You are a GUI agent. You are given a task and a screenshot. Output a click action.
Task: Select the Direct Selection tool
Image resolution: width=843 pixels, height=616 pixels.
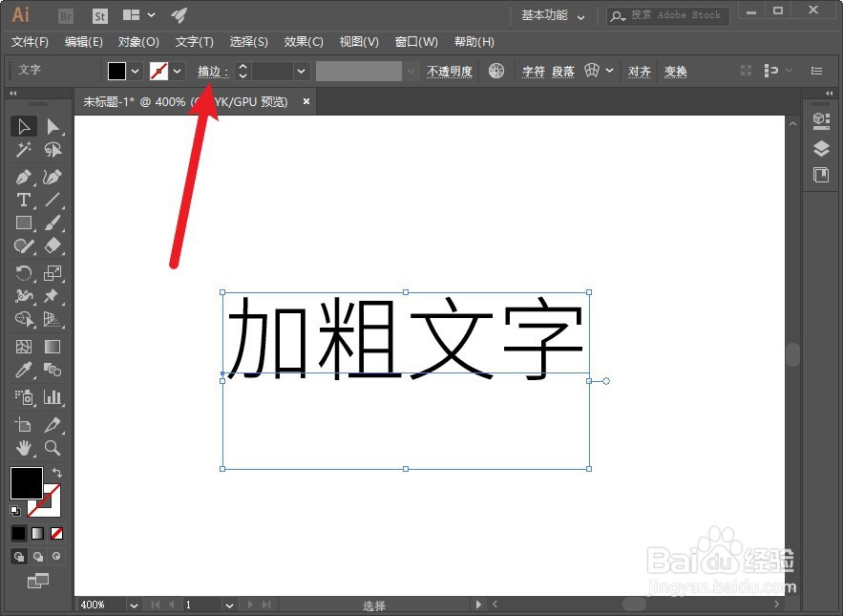coord(53,126)
